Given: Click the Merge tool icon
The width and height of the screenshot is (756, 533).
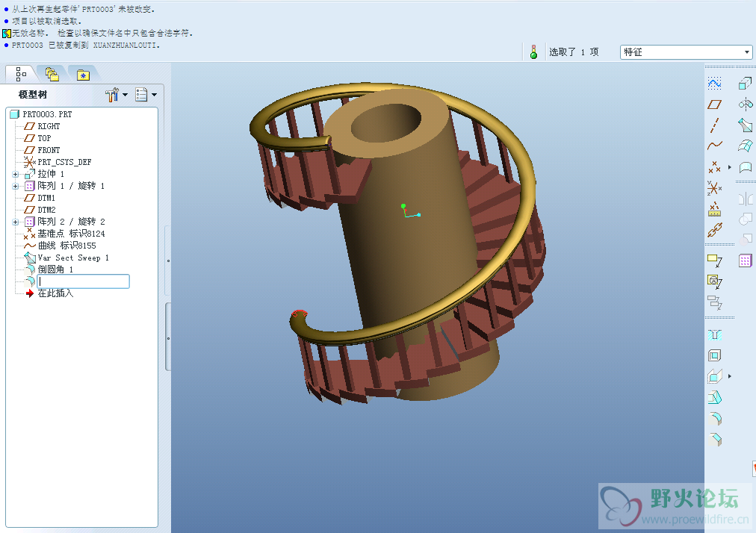Looking at the screenshot, I should tap(746, 219).
